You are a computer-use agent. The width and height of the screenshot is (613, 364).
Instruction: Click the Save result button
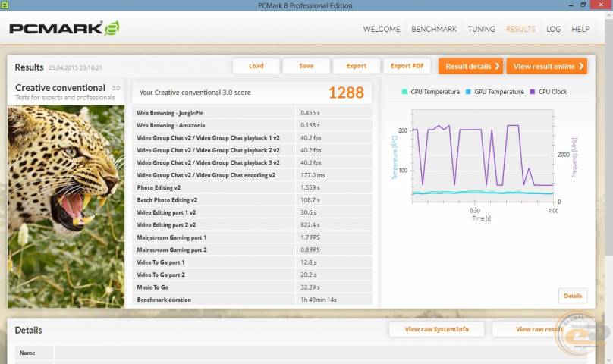[306, 66]
